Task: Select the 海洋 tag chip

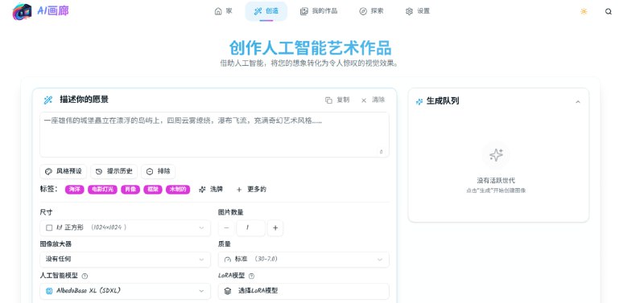Action: tap(75, 190)
